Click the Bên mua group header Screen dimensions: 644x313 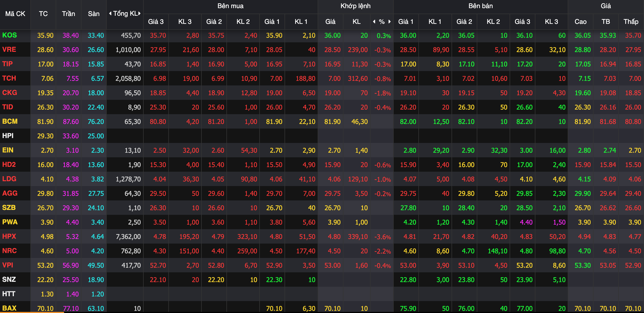[x=231, y=6]
